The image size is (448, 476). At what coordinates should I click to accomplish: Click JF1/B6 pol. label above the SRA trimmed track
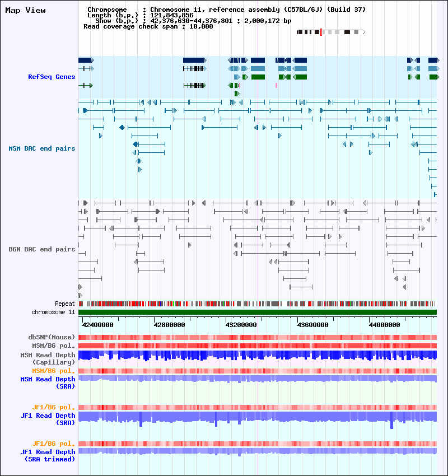point(53,444)
